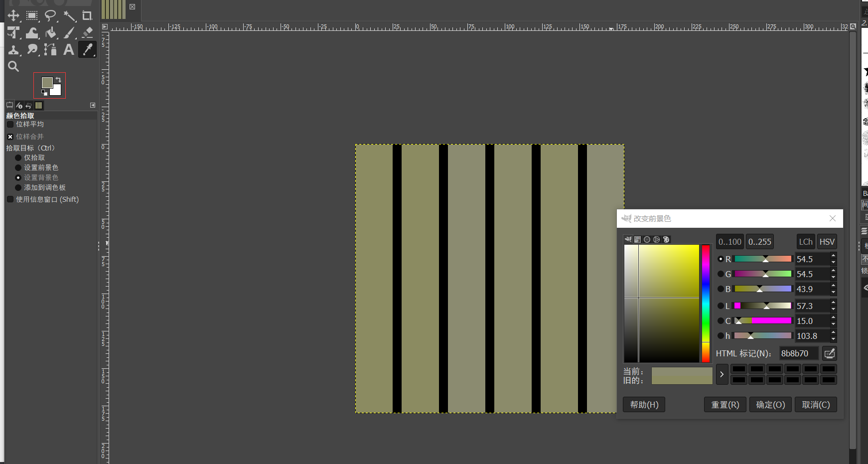Select the h hue radio button
This screenshot has height=464, width=868.
click(x=721, y=336)
